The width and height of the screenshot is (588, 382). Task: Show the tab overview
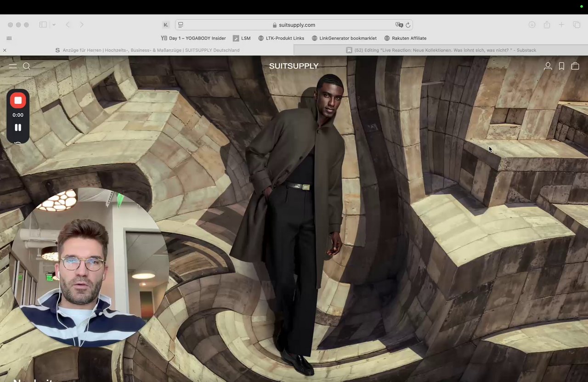pyautogui.click(x=576, y=25)
